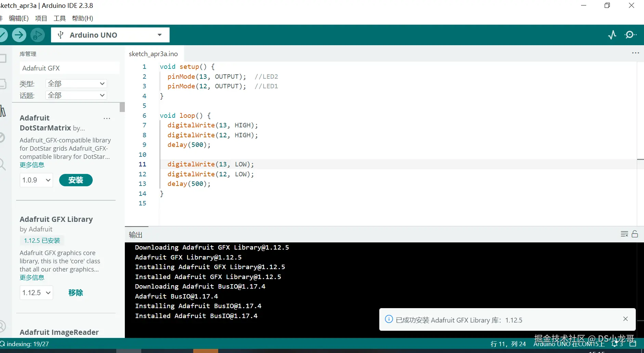The height and width of the screenshot is (353, 644).
Task: Select the sketch_apr3a.ino tab
Action: click(153, 54)
